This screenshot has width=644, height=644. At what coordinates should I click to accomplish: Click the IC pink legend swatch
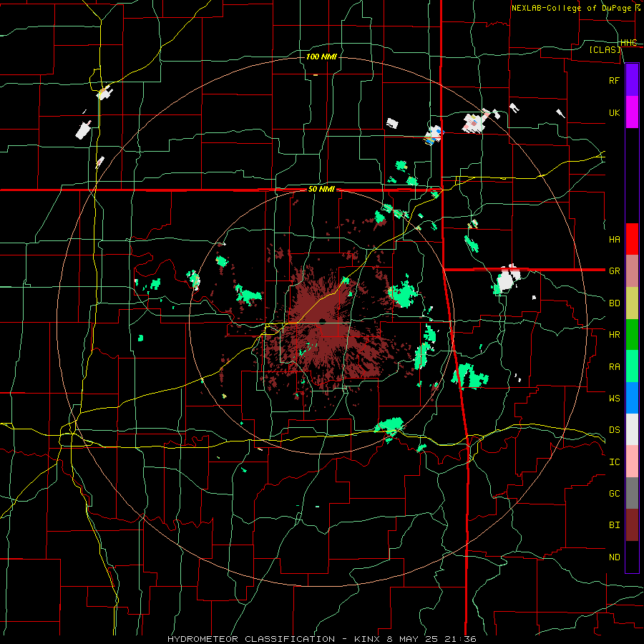point(632,462)
